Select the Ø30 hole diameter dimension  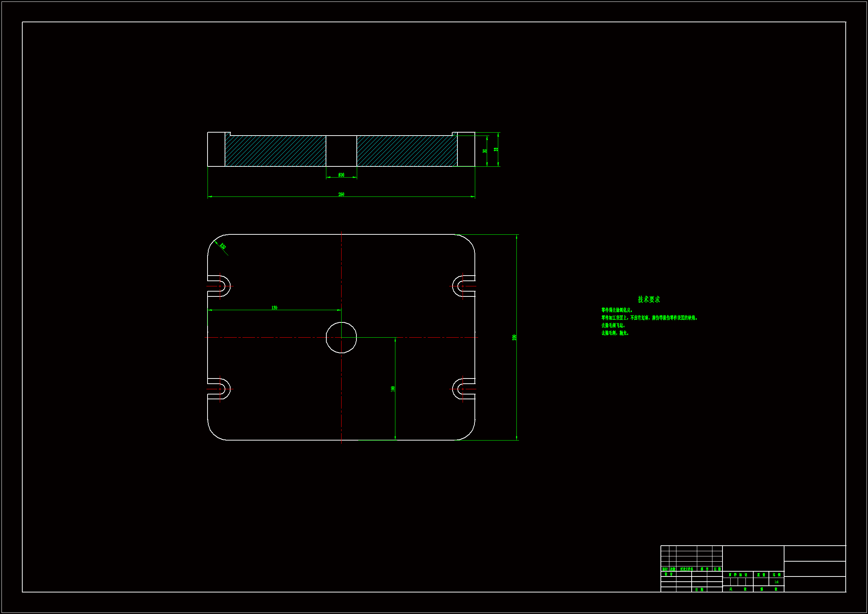click(x=341, y=175)
